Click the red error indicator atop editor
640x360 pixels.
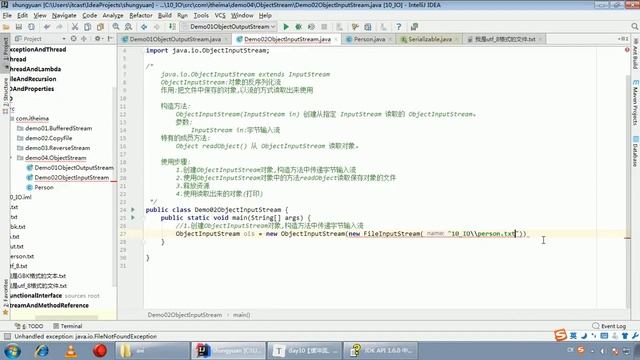(x=627, y=50)
